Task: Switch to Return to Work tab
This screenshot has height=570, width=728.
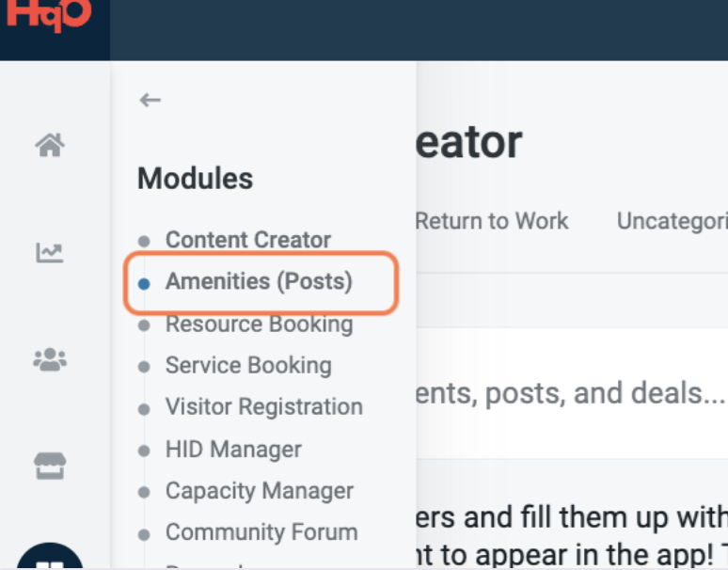Action: 491,221
